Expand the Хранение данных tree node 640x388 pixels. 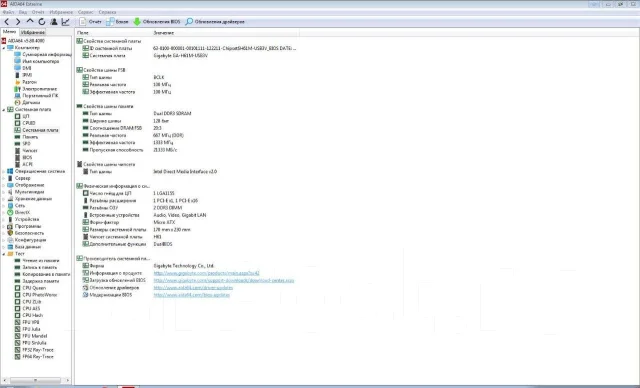pyautogui.click(x=4, y=199)
